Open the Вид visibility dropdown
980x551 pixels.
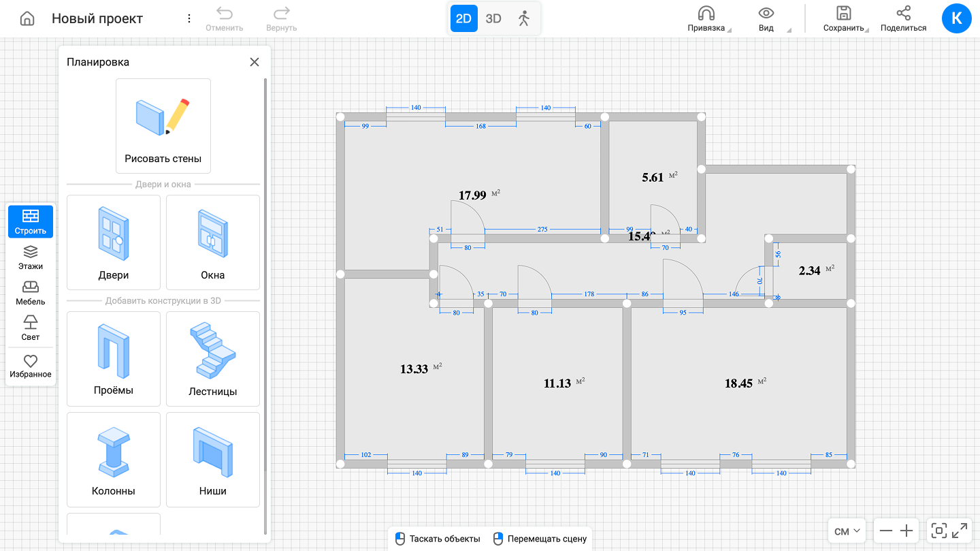click(768, 19)
